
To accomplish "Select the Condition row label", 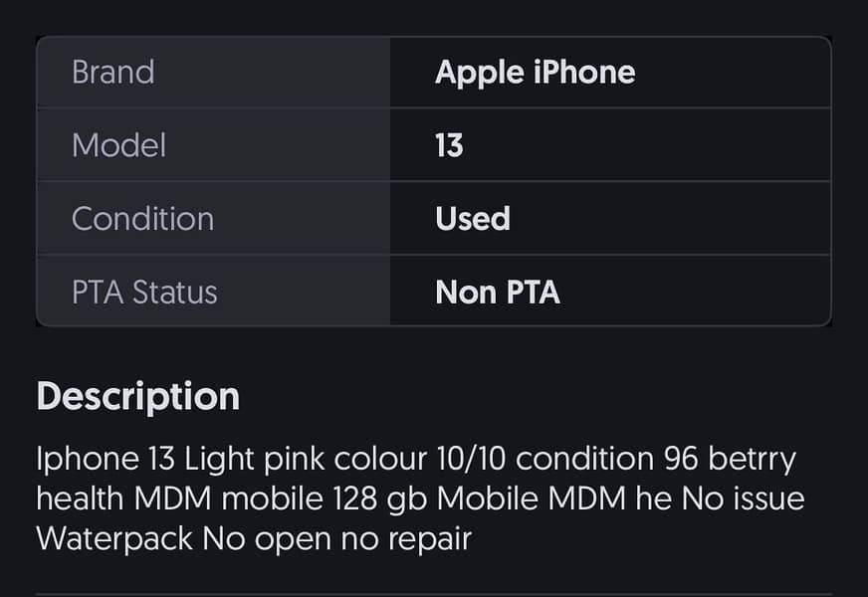I will click(142, 218).
